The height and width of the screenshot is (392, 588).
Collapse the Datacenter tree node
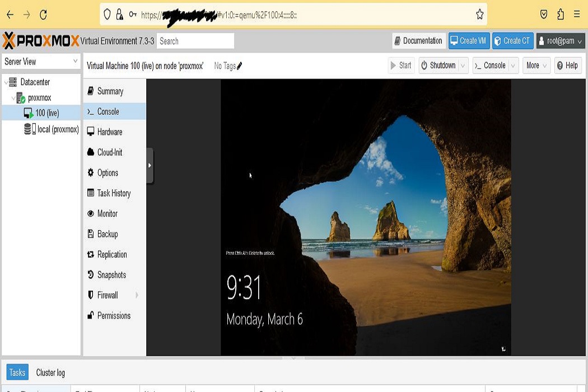(6, 82)
